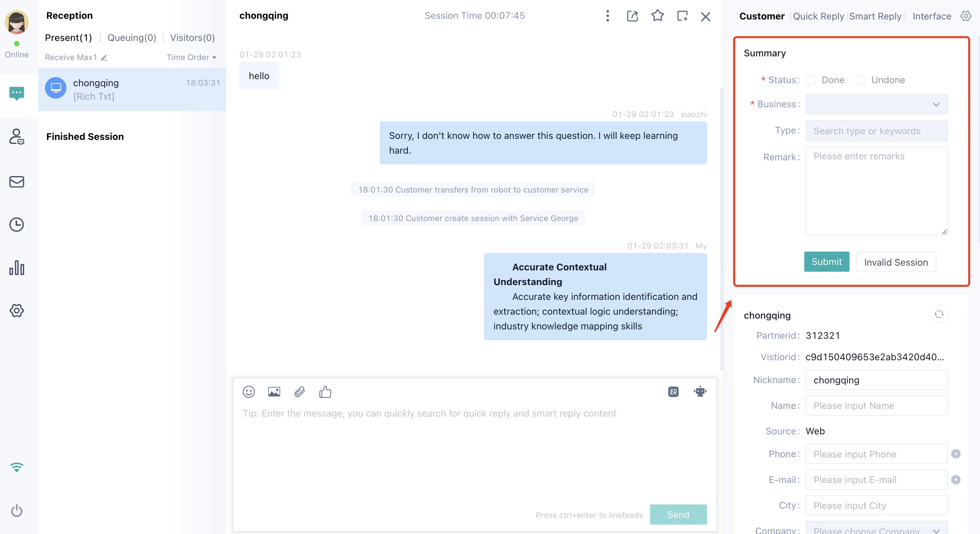Click the E-mail input field

pos(876,480)
